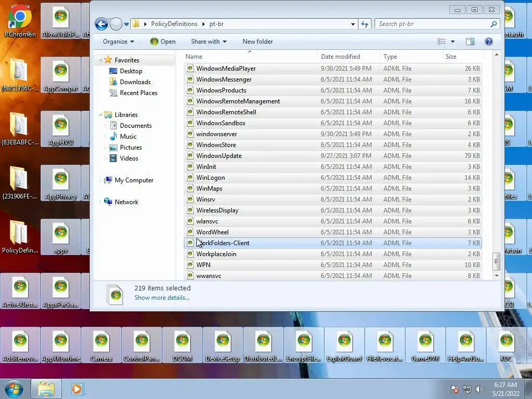
Task: Open Explorer Help
Action: (488, 42)
